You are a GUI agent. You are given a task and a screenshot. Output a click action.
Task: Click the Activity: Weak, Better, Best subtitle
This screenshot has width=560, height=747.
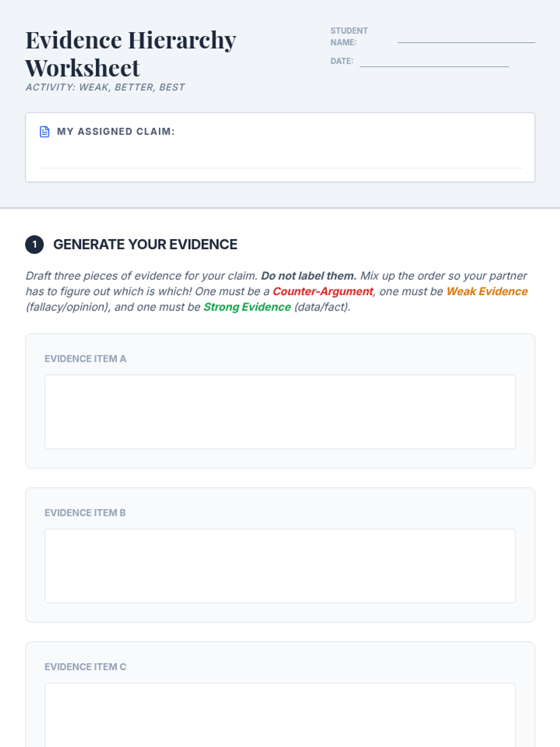tap(105, 87)
